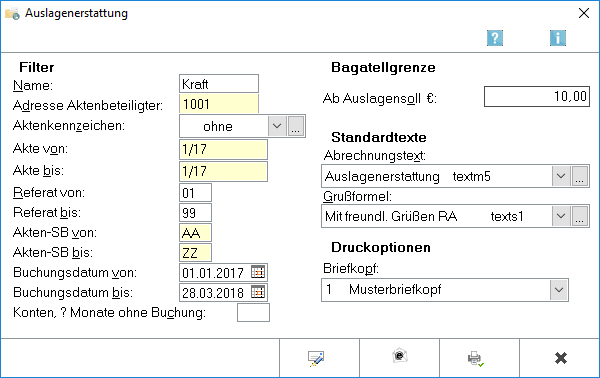
Task: Click the Name field containing Kraft
Action: click(219, 83)
